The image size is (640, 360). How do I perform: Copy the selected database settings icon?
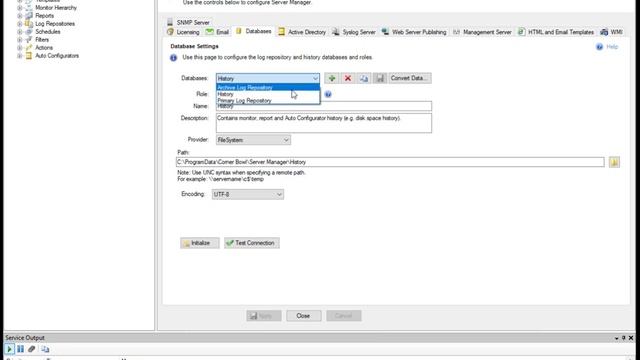[x=364, y=78]
